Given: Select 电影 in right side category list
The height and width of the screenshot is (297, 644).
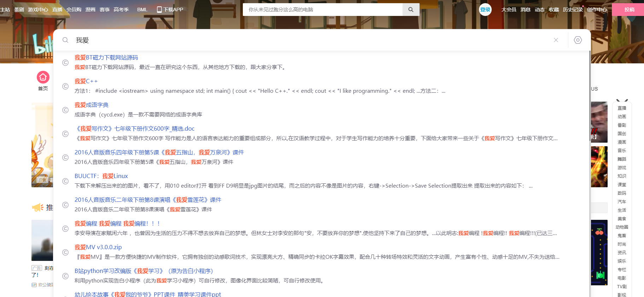Looking at the screenshot, I should (x=622, y=278).
